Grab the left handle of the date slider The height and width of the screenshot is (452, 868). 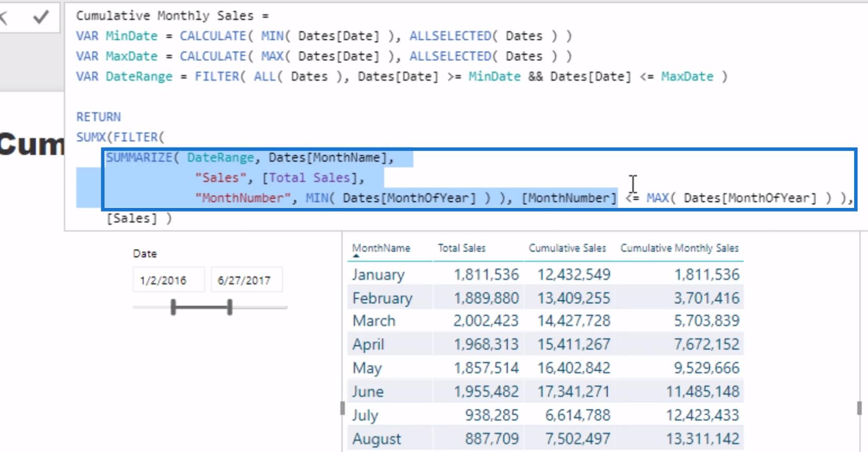tap(174, 307)
